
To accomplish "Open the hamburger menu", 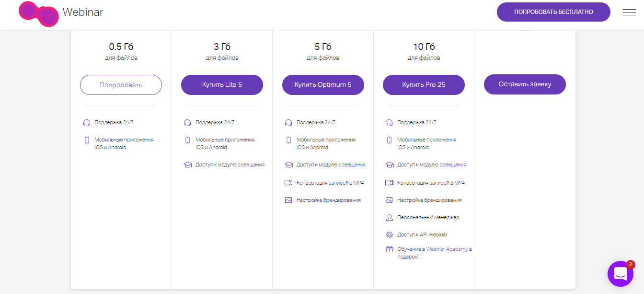I will pos(629,12).
